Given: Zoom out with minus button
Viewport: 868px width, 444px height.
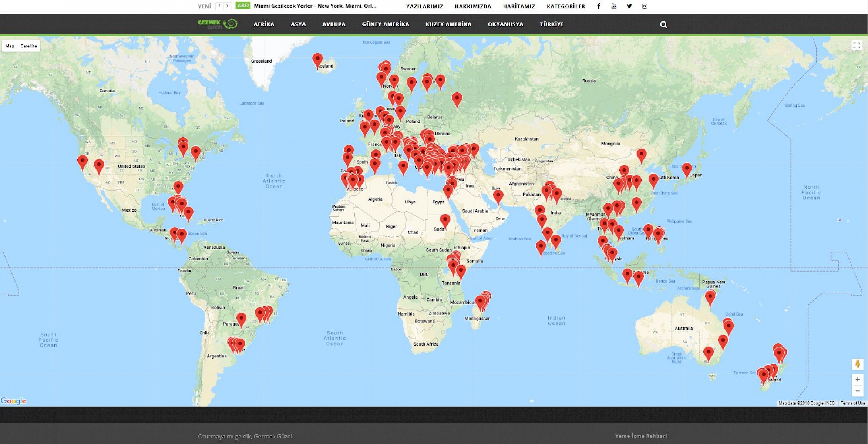Looking at the screenshot, I should [x=857, y=391].
